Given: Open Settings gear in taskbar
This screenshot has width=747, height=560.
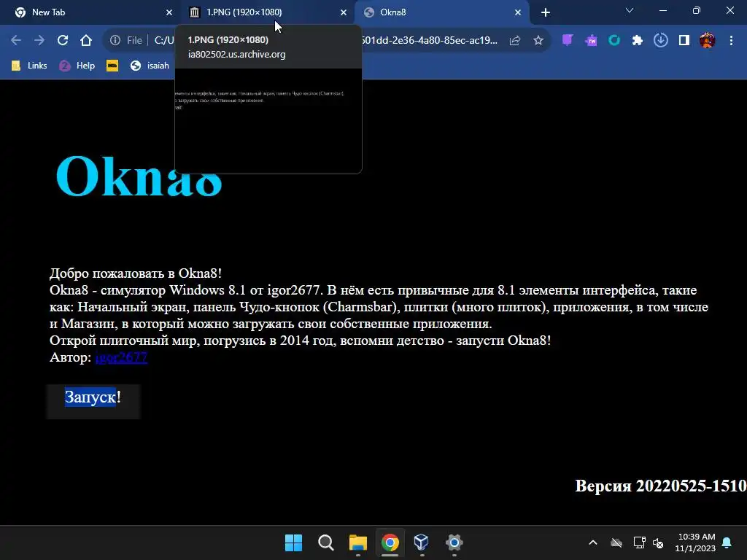Looking at the screenshot, I should click(454, 542).
